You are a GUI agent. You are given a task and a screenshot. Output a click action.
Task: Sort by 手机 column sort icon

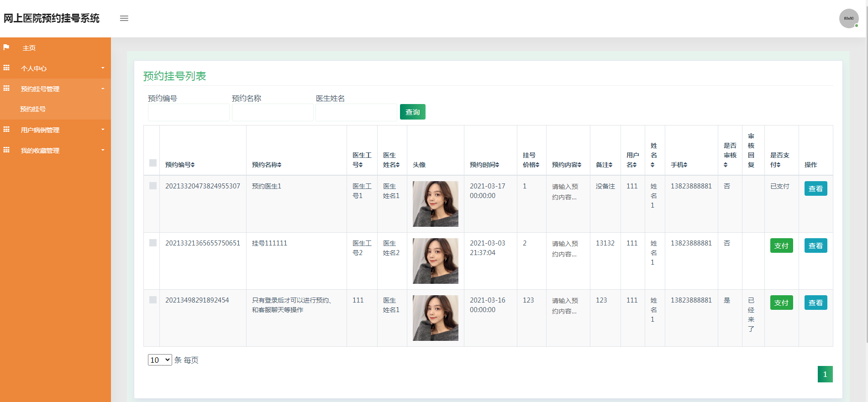tap(685, 165)
